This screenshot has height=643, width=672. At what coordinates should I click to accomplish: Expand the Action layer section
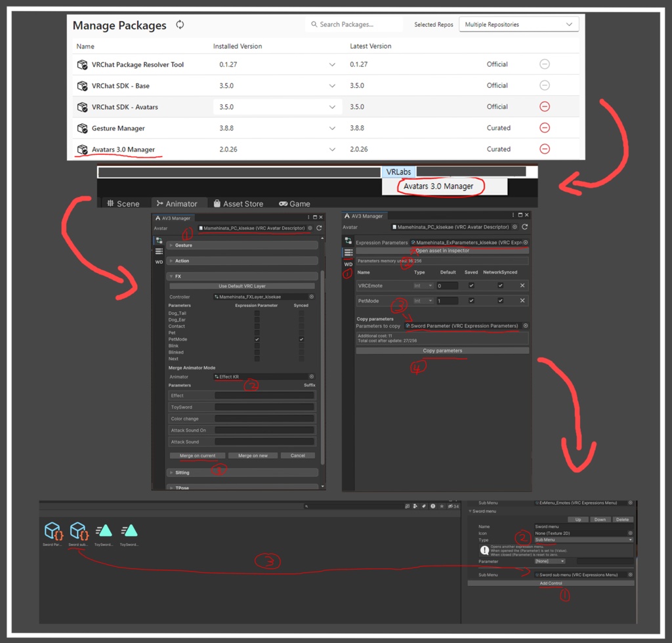[242, 261]
